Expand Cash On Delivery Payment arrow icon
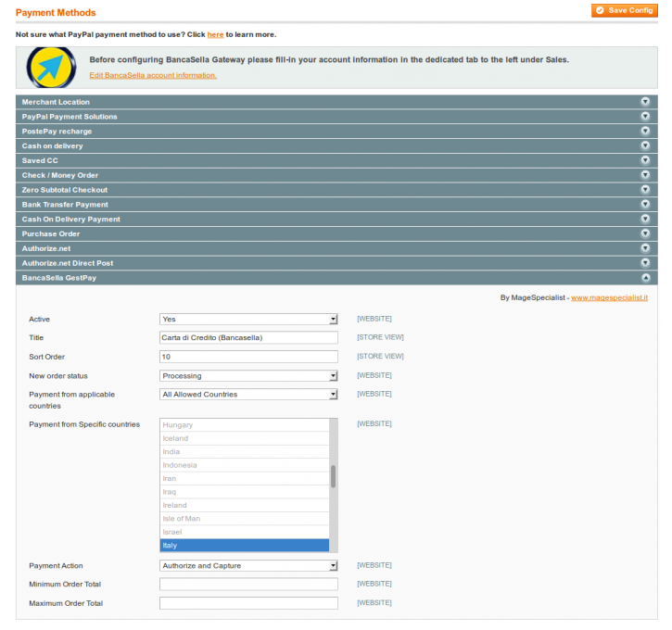The height and width of the screenshot is (630, 672). pyautogui.click(x=645, y=219)
